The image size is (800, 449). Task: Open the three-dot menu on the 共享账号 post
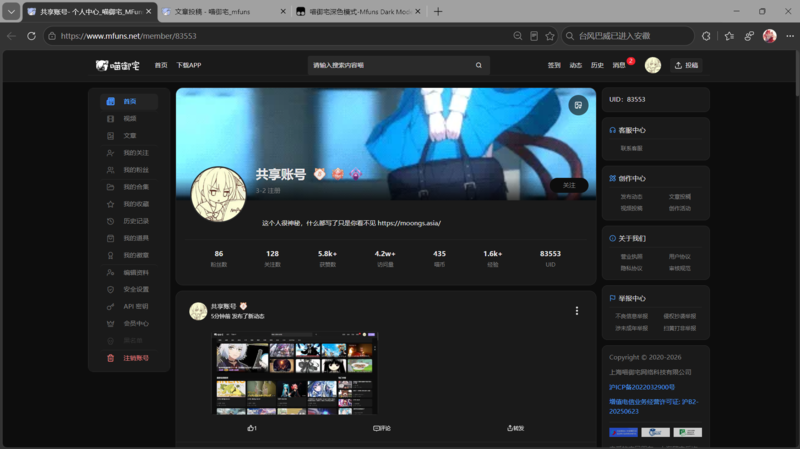pos(577,311)
